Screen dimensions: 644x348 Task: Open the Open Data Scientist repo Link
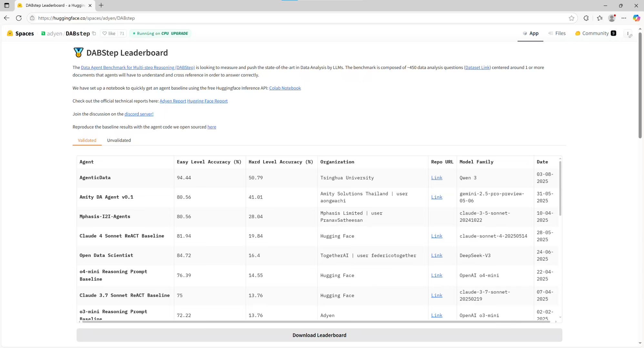[437, 255]
